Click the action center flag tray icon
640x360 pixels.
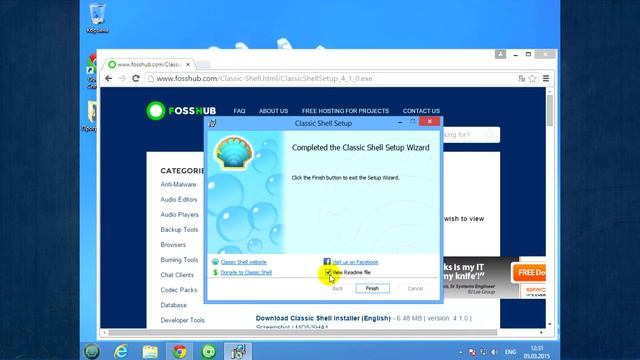point(472,352)
